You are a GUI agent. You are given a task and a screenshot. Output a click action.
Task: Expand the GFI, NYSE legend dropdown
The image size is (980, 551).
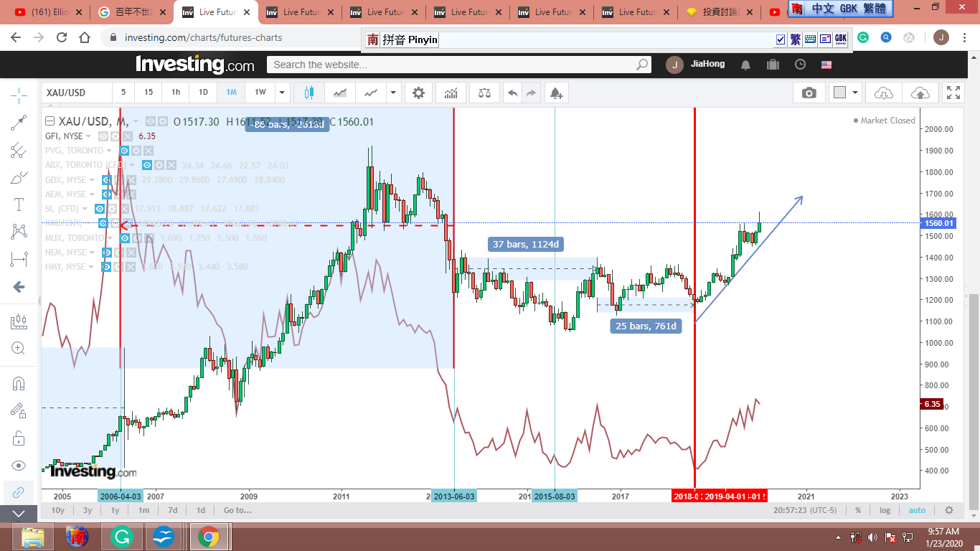point(88,136)
